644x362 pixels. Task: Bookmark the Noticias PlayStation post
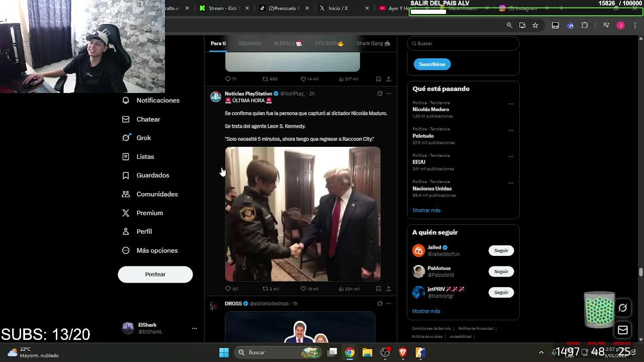click(378, 289)
